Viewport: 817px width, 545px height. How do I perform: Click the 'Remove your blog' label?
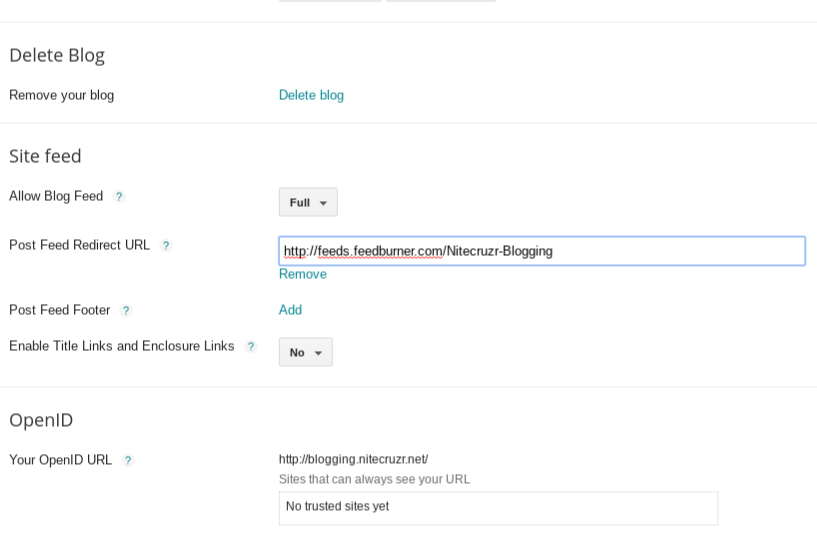[61, 95]
